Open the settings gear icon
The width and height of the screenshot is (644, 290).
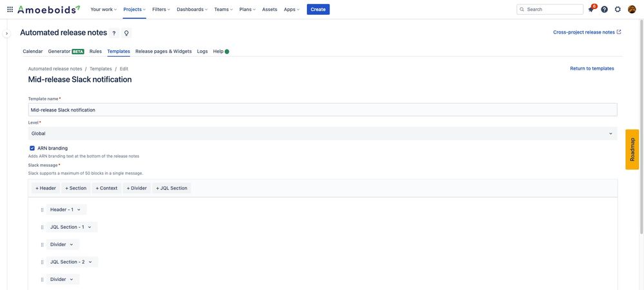click(618, 9)
